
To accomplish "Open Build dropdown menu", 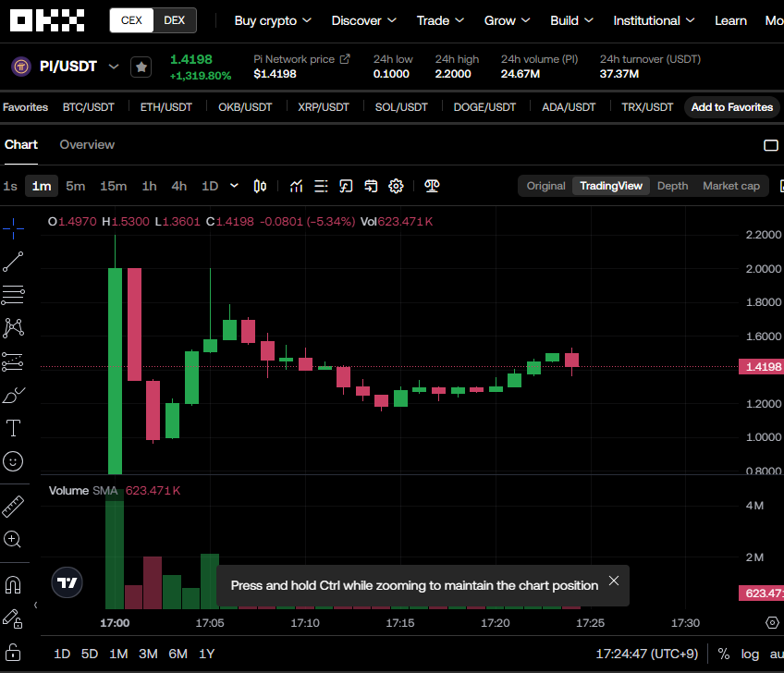I will click(571, 20).
